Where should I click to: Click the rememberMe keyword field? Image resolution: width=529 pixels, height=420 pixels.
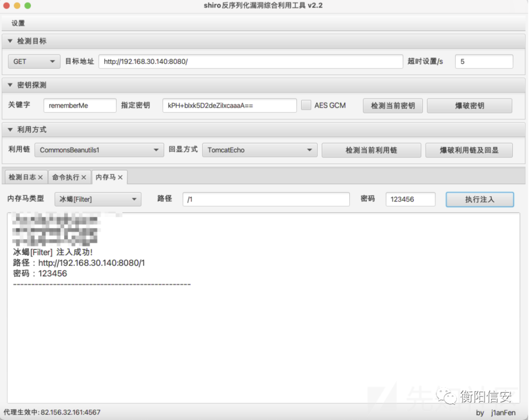click(x=80, y=105)
